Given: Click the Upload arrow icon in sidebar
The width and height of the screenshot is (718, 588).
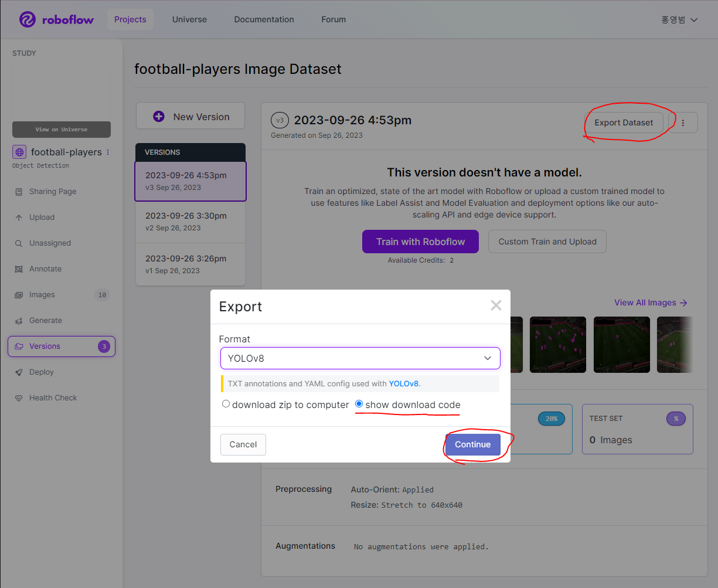Looking at the screenshot, I should [x=18, y=217].
